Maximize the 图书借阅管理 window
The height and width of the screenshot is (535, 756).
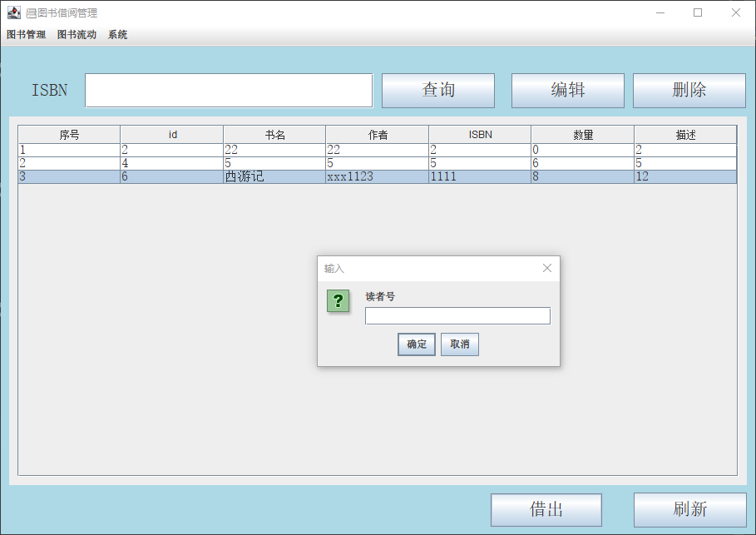pyautogui.click(x=698, y=12)
